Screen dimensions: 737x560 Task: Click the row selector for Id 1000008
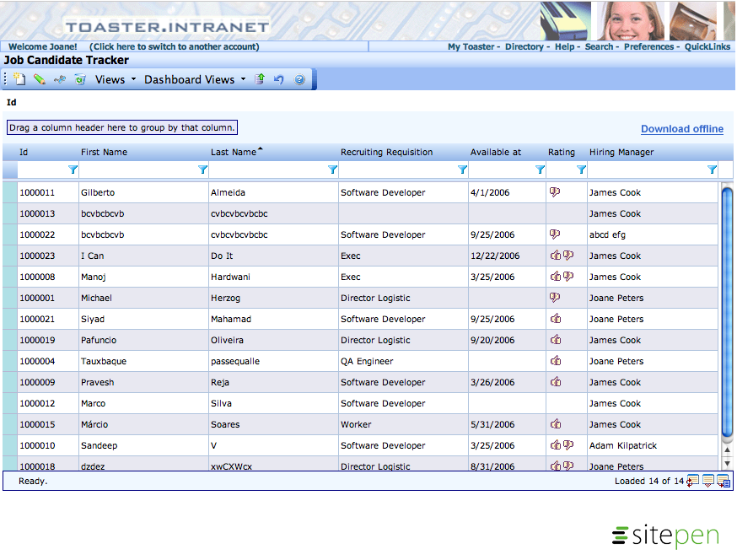(10, 277)
